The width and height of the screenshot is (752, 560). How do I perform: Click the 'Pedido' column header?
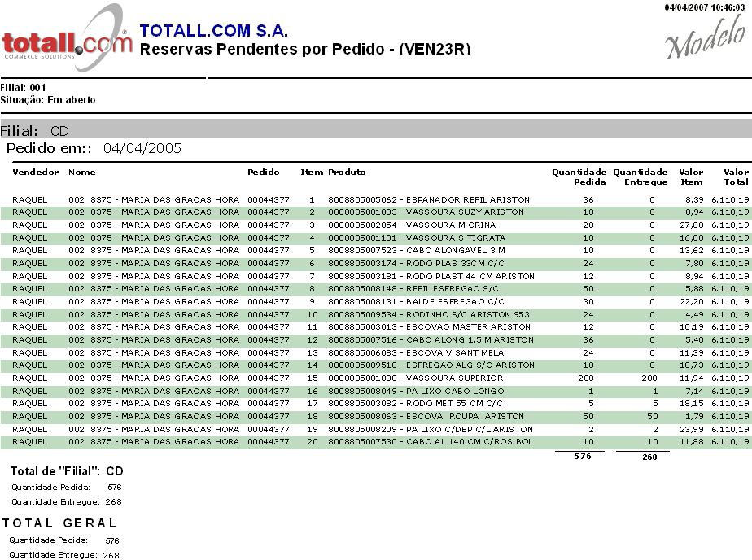tap(264, 172)
